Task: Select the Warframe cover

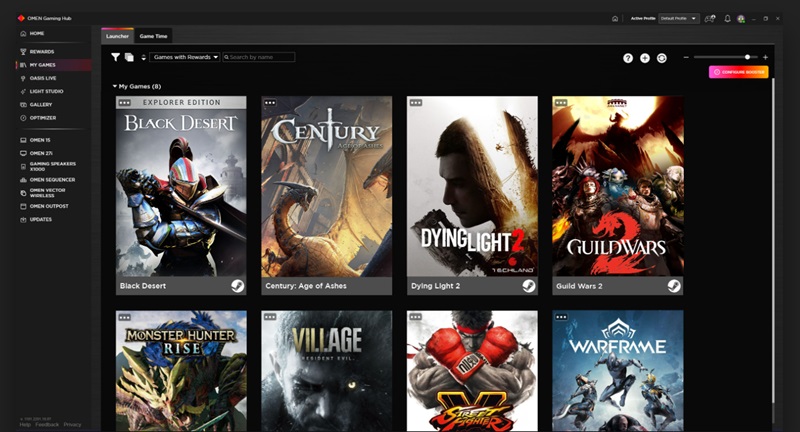Action: (x=618, y=371)
